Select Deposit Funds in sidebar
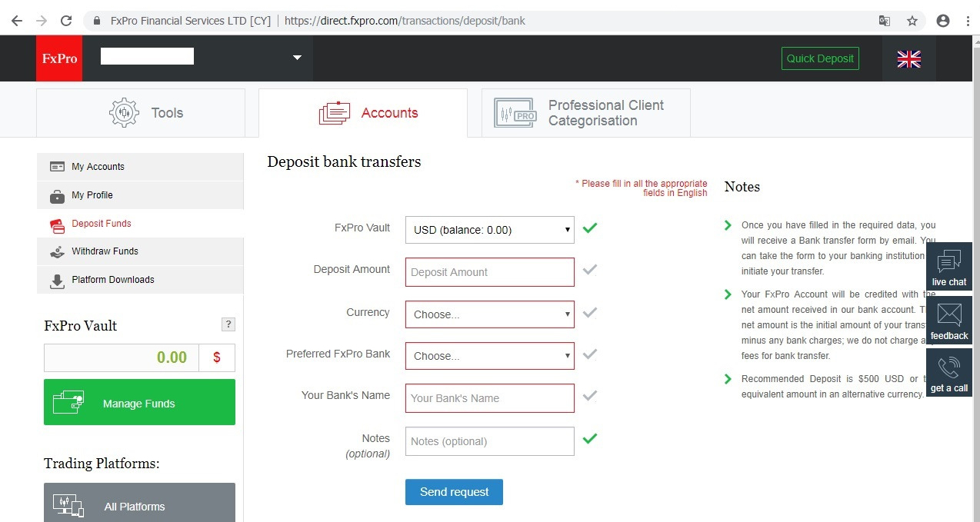 [x=140, y=224]
